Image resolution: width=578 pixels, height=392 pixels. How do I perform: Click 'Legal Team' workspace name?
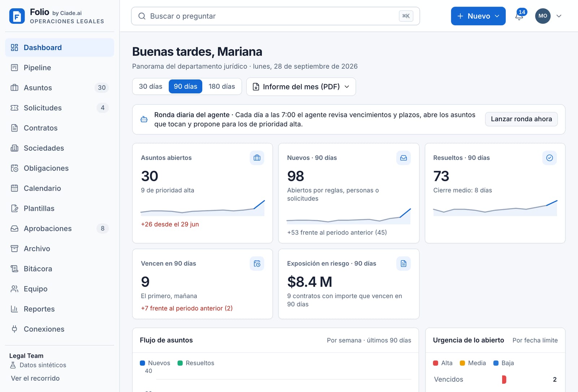(x=26, y=356)
